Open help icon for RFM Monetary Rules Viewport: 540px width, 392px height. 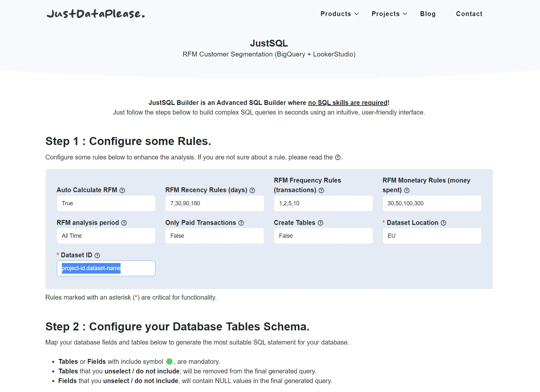[x=407, y=190]
